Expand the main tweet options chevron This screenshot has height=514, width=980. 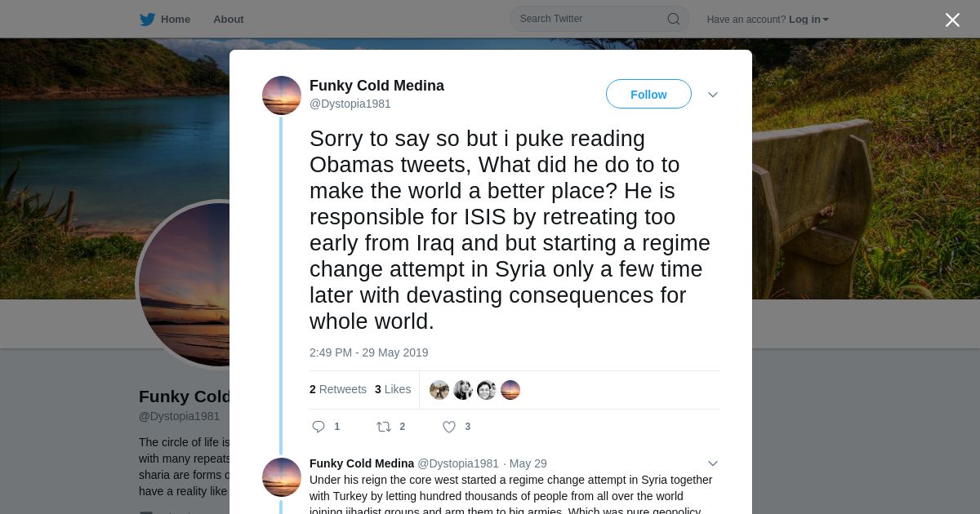(x=713, y=95)
